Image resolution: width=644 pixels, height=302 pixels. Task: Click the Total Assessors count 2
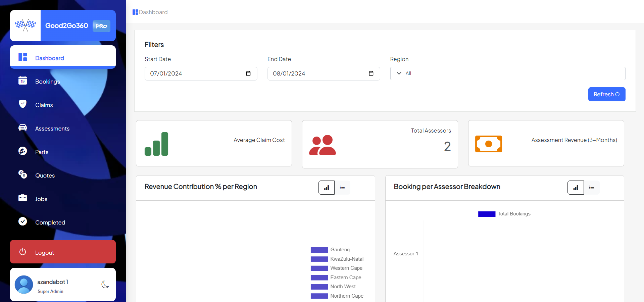[447, 146]
